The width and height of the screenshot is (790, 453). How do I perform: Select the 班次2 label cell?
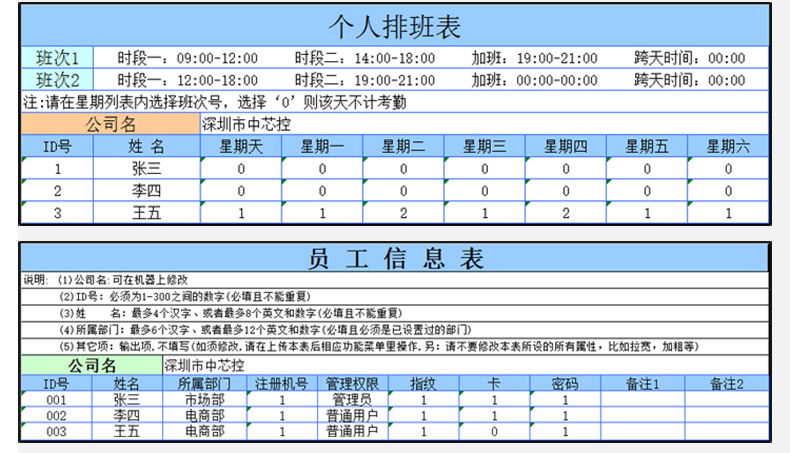(x=57, y=80)
